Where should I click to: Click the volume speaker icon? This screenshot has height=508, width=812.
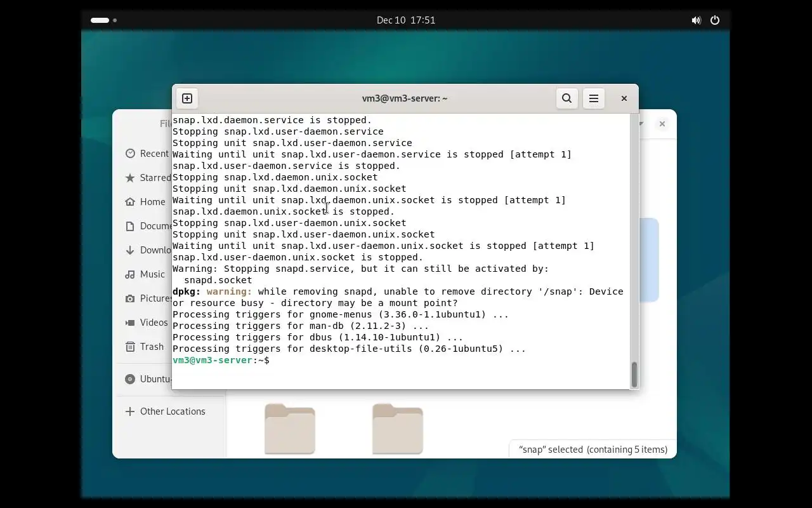coord(696,20)
